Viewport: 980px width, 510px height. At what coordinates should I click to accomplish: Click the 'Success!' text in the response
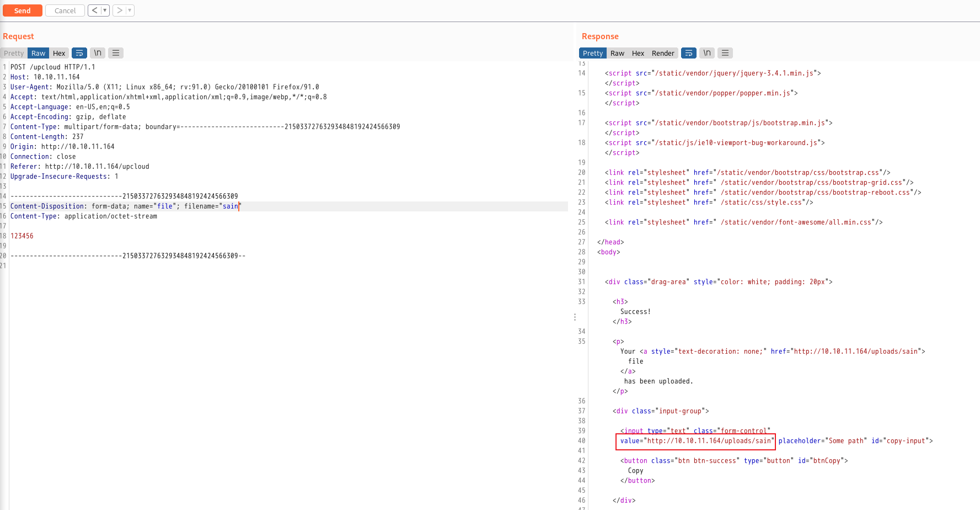coord(635,312)
